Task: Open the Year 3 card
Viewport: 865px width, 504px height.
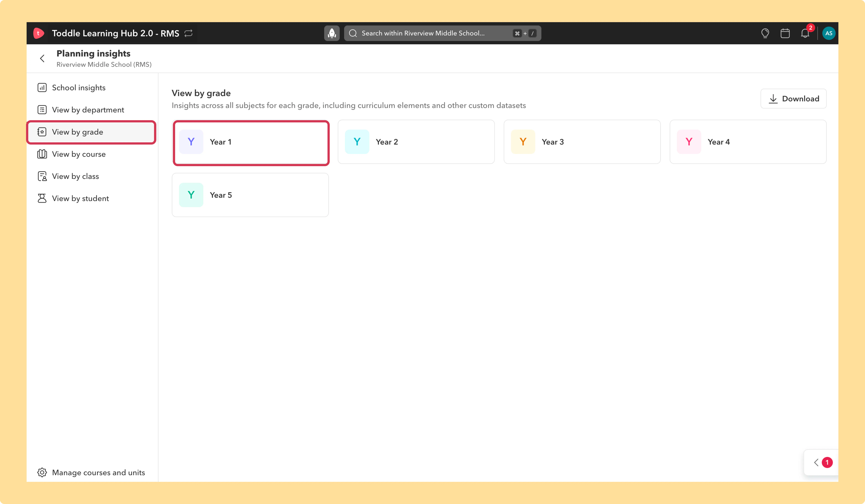Action: [x=582, y=142]
